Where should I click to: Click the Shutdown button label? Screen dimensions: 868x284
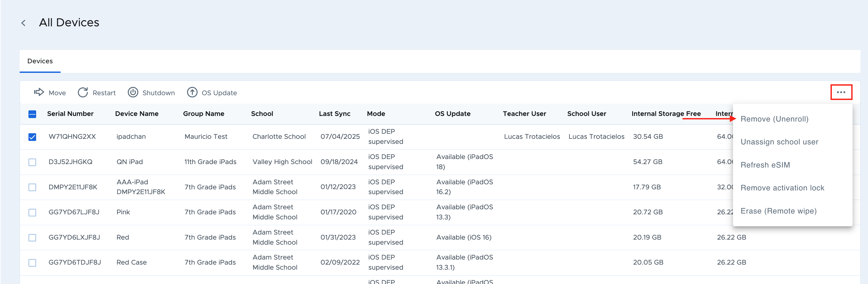pos(158,93)
